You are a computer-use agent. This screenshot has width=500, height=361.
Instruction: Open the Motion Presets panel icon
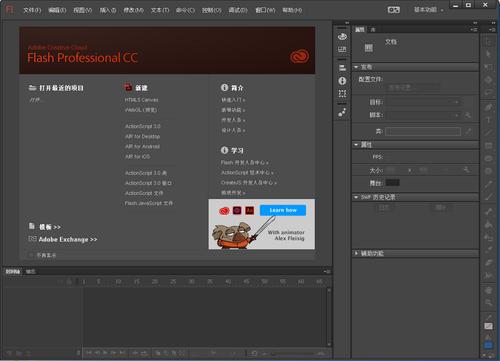coord(342,113)
